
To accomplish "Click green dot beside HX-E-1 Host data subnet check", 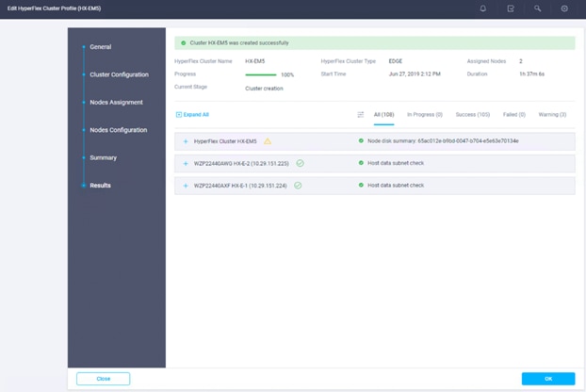I will click(361, 185).
